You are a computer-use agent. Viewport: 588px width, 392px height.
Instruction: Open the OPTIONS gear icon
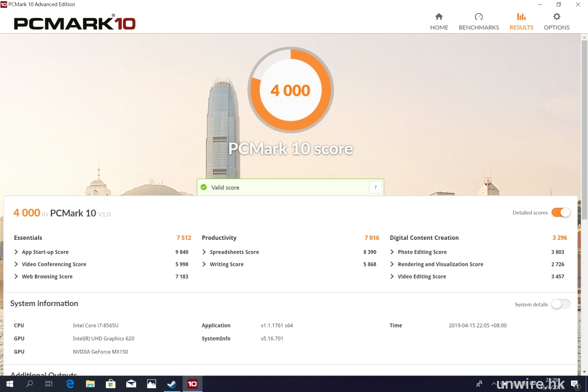tap(556, 17)
